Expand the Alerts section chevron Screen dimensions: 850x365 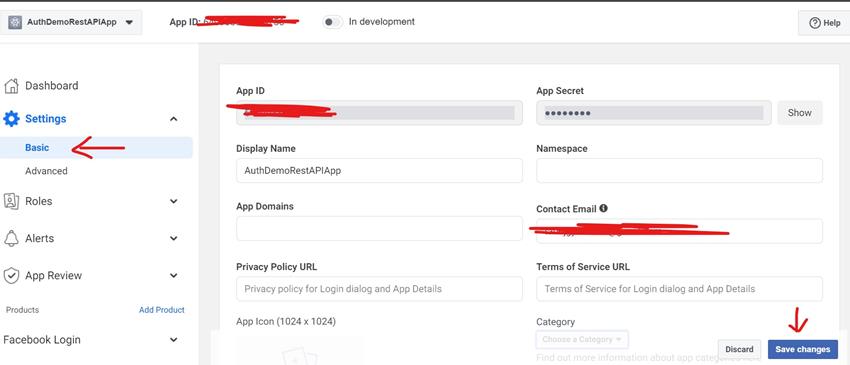pos(173,238)
